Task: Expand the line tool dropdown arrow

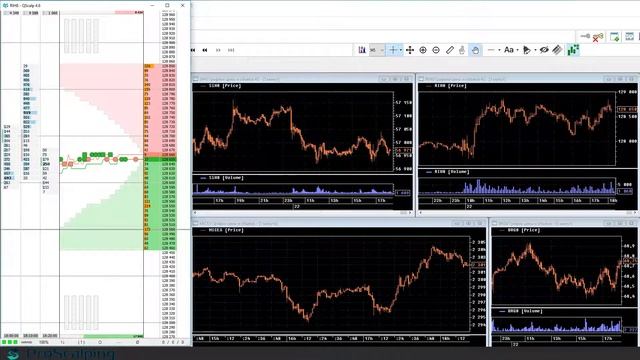Action: click(x=499, y=50)
